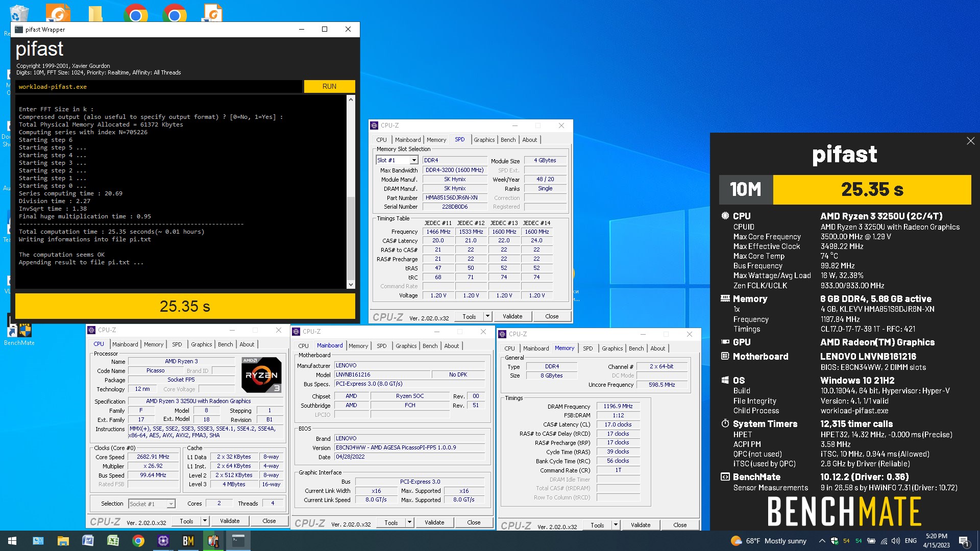Viewport: 980px width, 551px height.
Task: Click the 25.35 s result bar in pifast
Action: pos(185,306)
